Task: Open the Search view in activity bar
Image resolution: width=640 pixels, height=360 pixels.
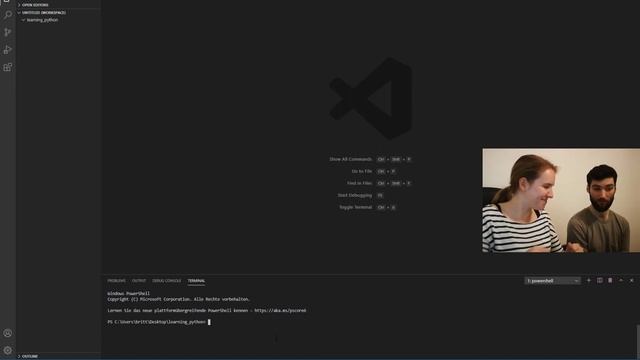Action: (x=8, y=15)
